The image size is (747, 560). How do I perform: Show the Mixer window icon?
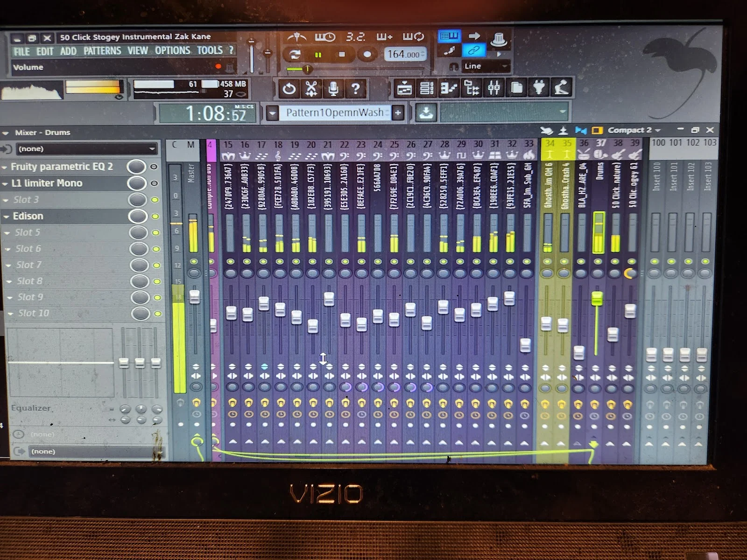coord(494,88)
